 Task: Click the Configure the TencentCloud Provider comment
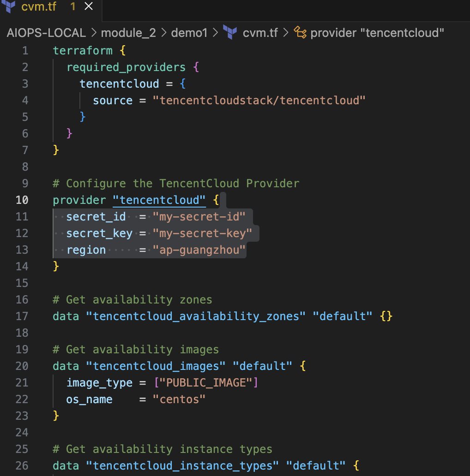click(176, 184)
